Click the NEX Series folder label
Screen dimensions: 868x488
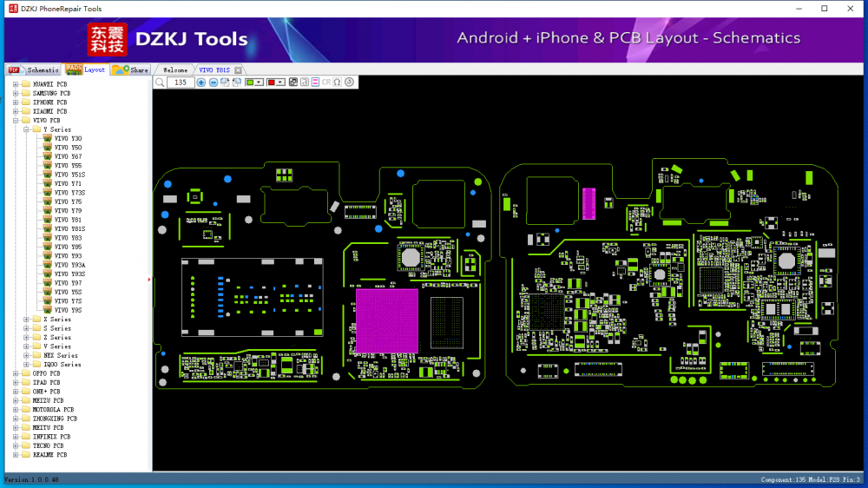point(61,356)
